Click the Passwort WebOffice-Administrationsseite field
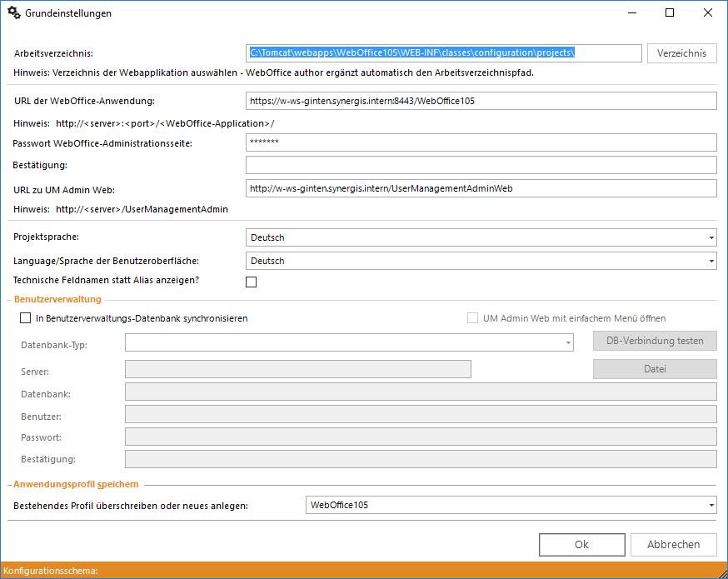The height and width of the screenshot is (579, 728). point(481,142)
